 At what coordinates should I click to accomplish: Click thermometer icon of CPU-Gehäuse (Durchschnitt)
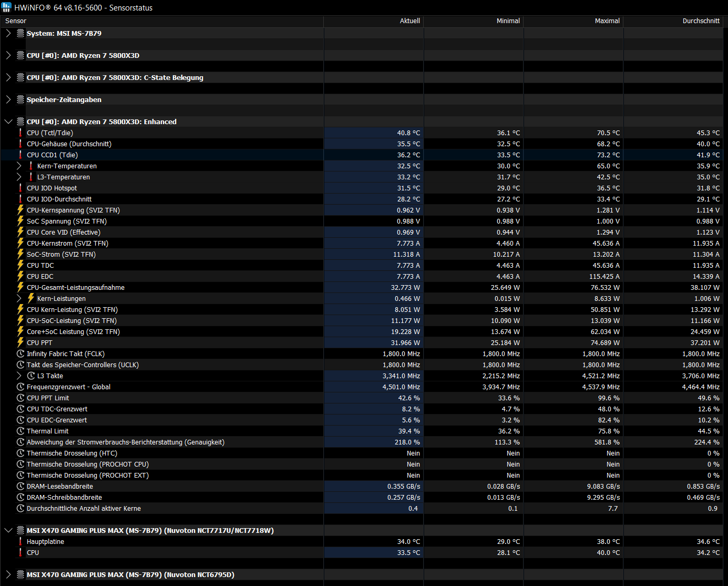pyautogui.click(x=20, y=144)
